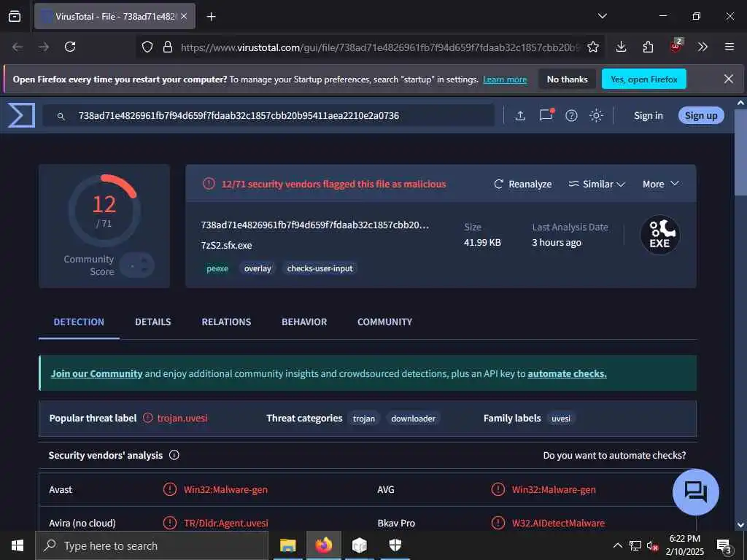Image resolution: width=747 pixels, height=560 pixels.
Task: Close the VirusTotal browser tab
Action: pos(184,16)
